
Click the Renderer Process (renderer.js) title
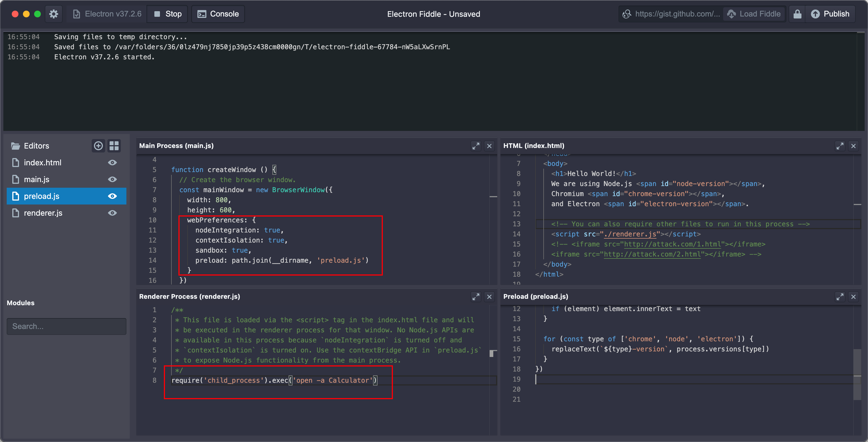tap(189, 296)
